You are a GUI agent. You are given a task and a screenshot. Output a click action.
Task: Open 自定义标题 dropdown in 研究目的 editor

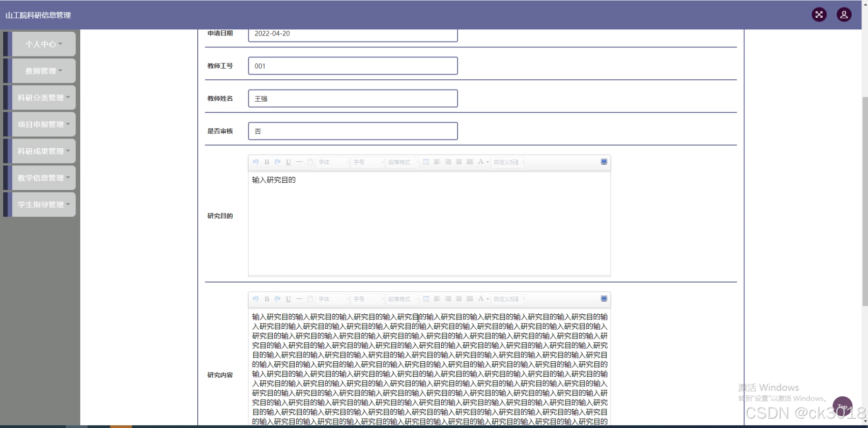508,162
